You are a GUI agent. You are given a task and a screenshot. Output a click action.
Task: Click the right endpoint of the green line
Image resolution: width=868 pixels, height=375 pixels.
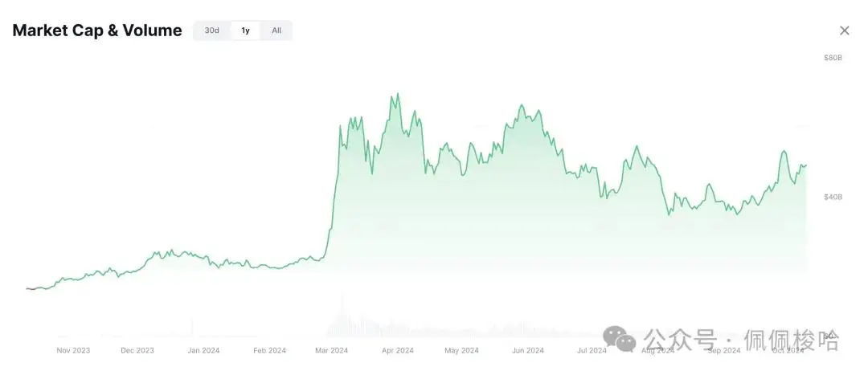[806, 165]
